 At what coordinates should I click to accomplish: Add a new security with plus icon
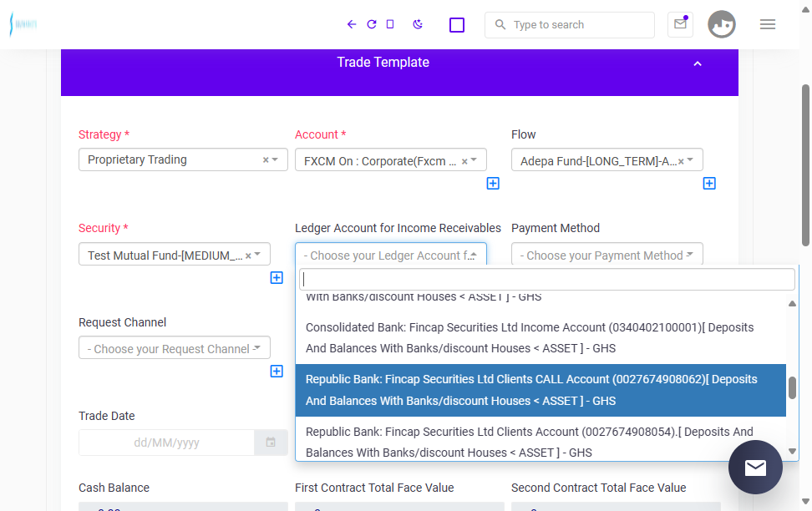(x=277, y=277)
